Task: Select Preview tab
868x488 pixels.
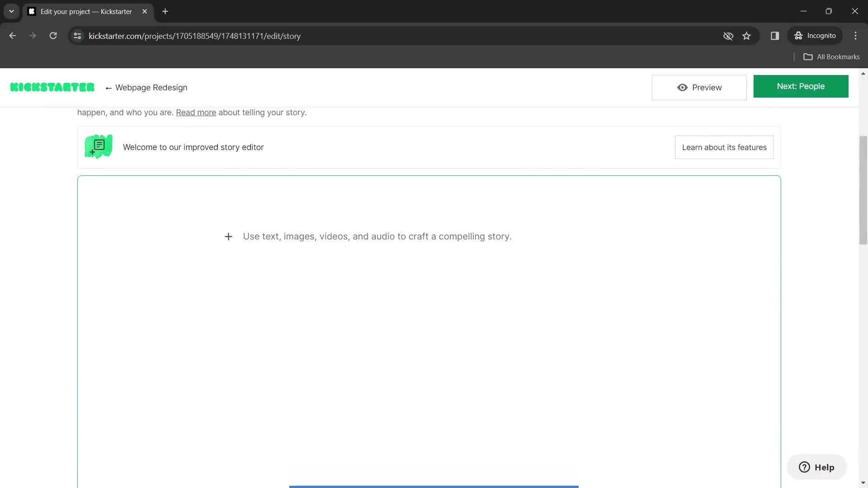Action: pos(701,88)
